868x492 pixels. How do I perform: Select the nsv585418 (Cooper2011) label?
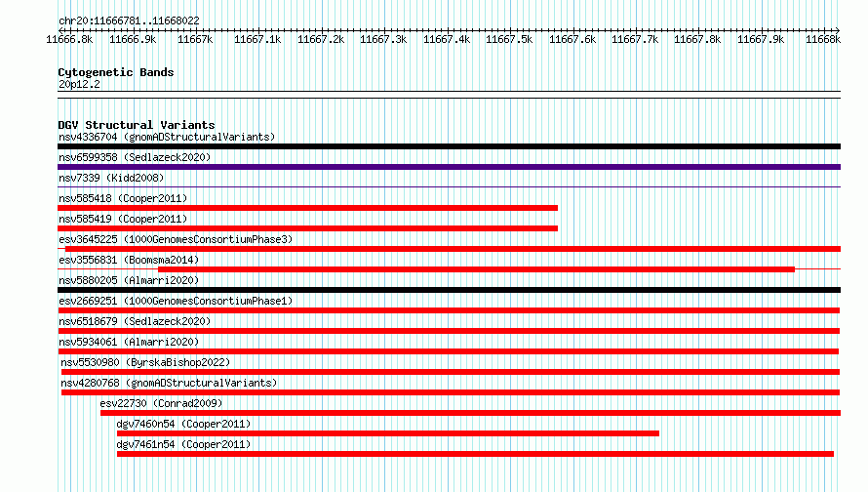[123, 198]
